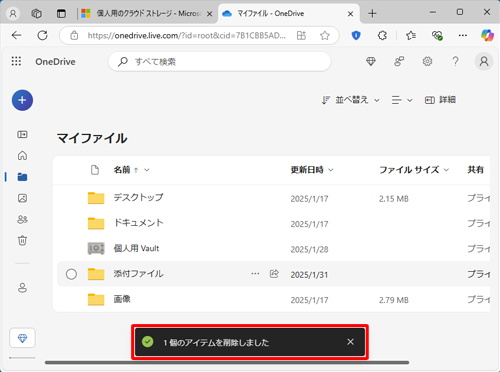
Task: Click the blue plus Add new button
Action: click(x=22, y=100)
